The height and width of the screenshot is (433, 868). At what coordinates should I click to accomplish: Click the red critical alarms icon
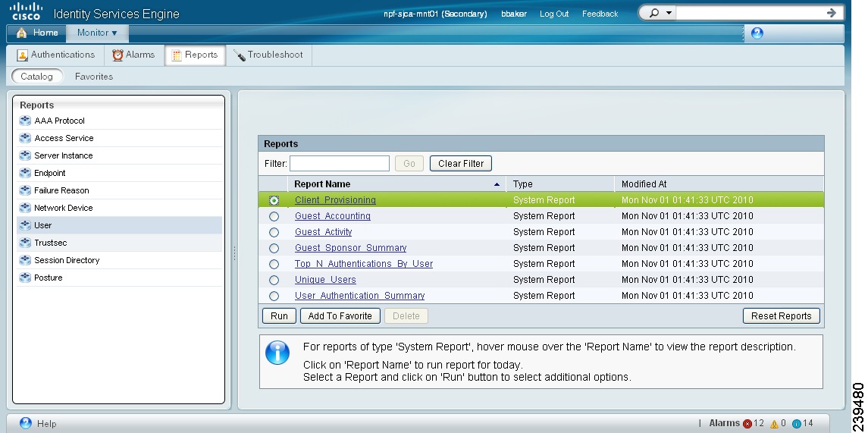(x=747, y=424)
